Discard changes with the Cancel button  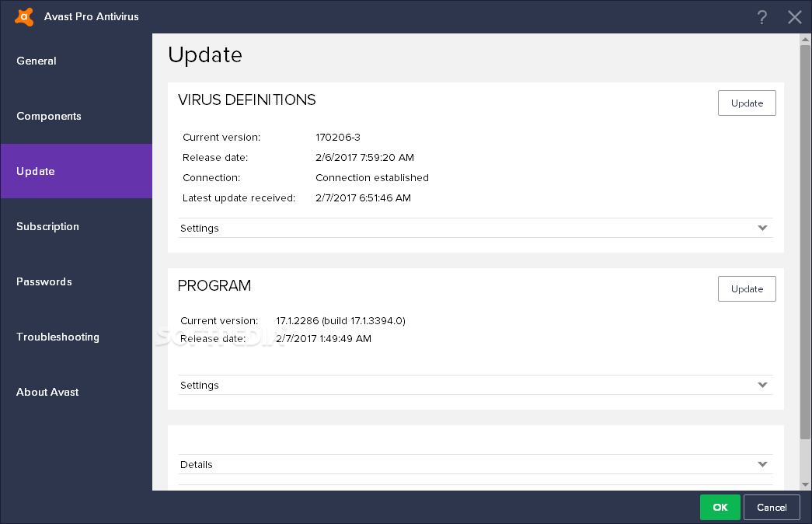click(x=772, y=508)
